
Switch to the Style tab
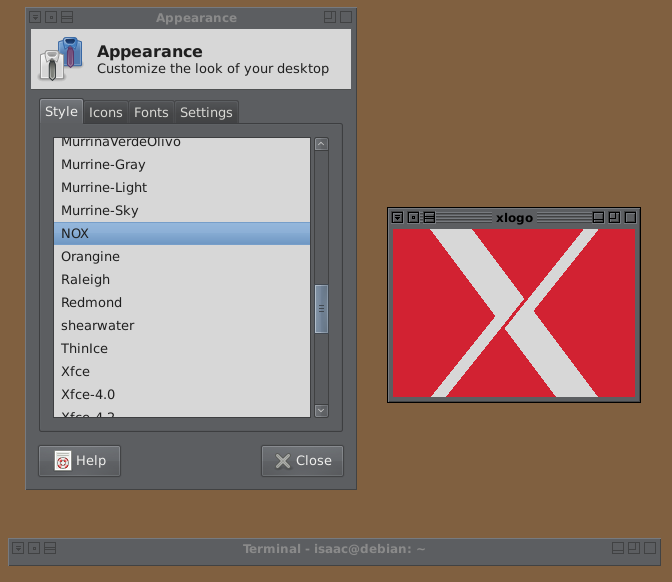coord(61,111)
